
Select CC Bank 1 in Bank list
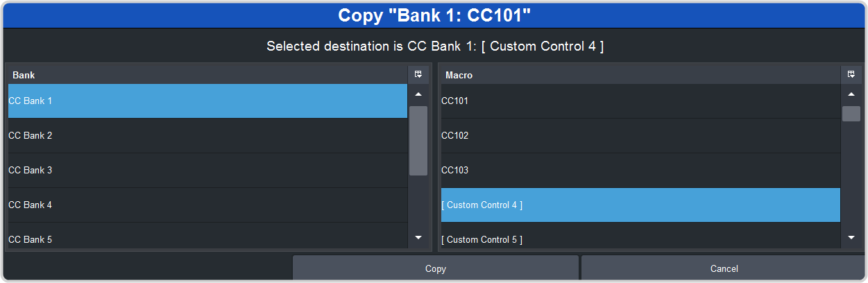coord(207,101)
